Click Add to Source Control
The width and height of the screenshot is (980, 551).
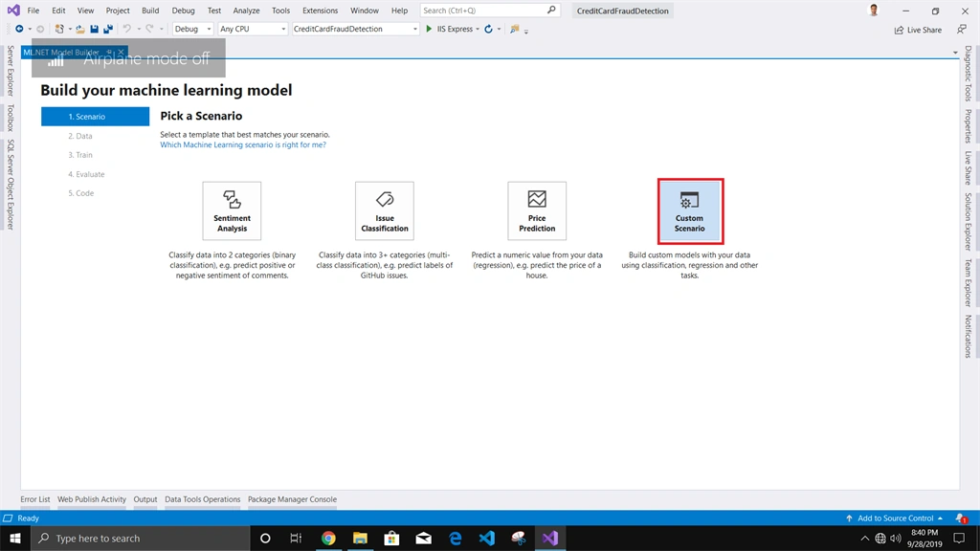tap(895, 518)
